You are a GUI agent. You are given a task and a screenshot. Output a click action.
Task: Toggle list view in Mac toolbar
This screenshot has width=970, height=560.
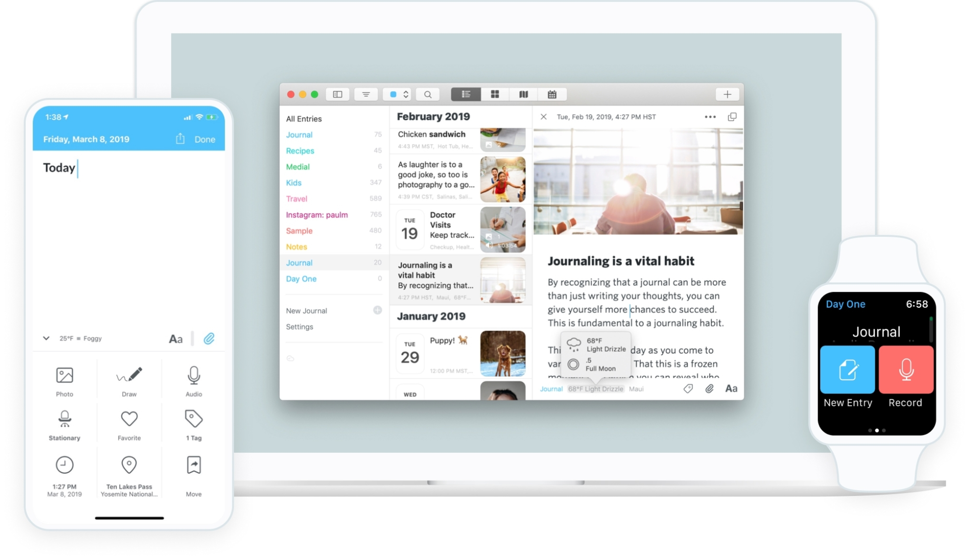click(465, 94)
